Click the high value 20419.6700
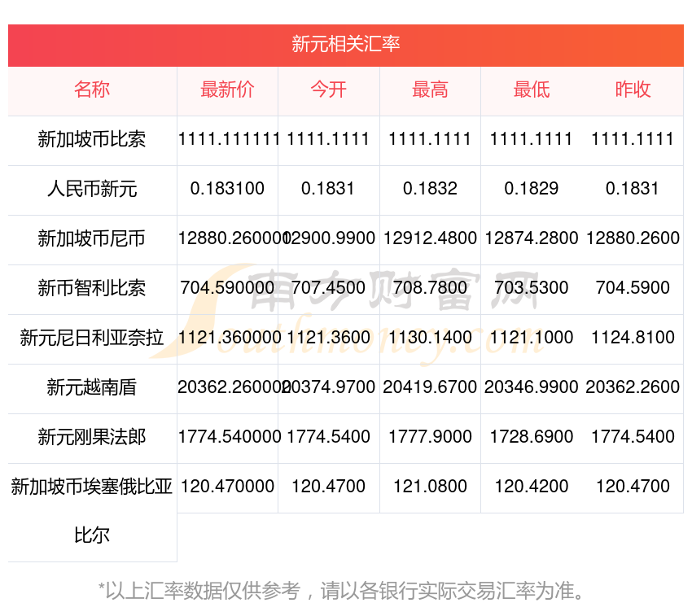The height and width of the screenshot is (616, 692). (x=430, y=387)
